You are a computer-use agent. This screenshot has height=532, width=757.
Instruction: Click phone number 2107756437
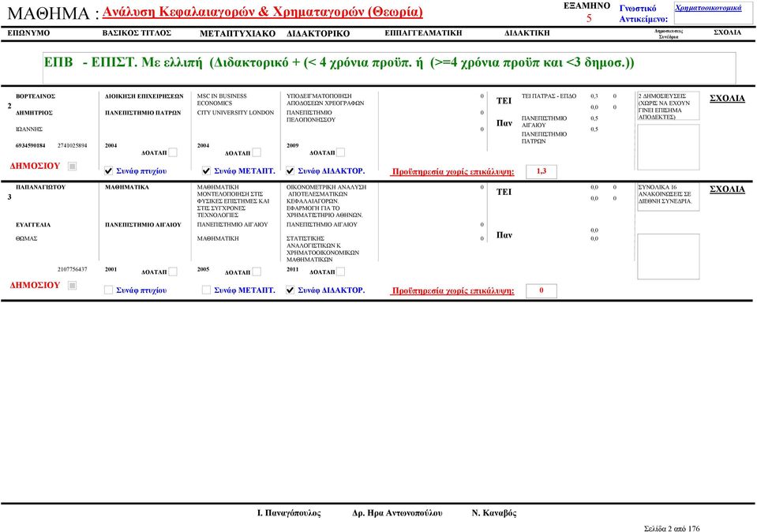[73, 269]
